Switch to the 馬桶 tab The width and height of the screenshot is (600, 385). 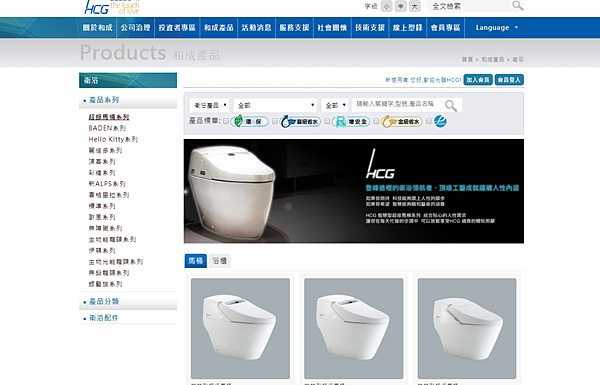pos(196,261)
